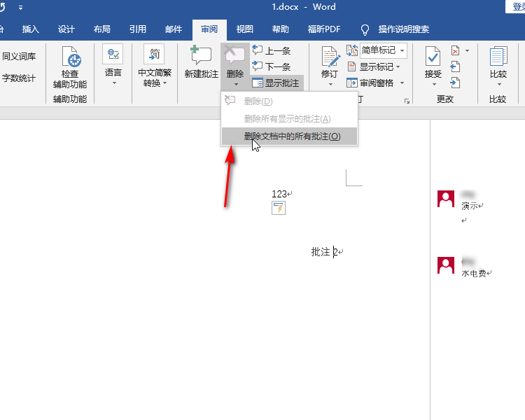Click the paste options icon below 123
The width and height of the screenshot is (525, 420).
[279, 208]
